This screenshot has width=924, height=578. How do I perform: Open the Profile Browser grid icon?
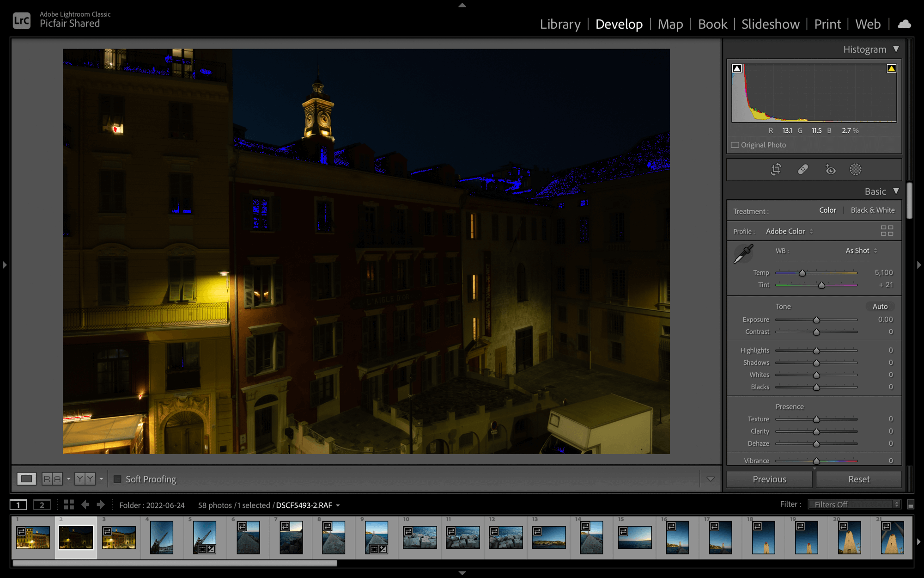pyautogui.click(x=887, y=231)
